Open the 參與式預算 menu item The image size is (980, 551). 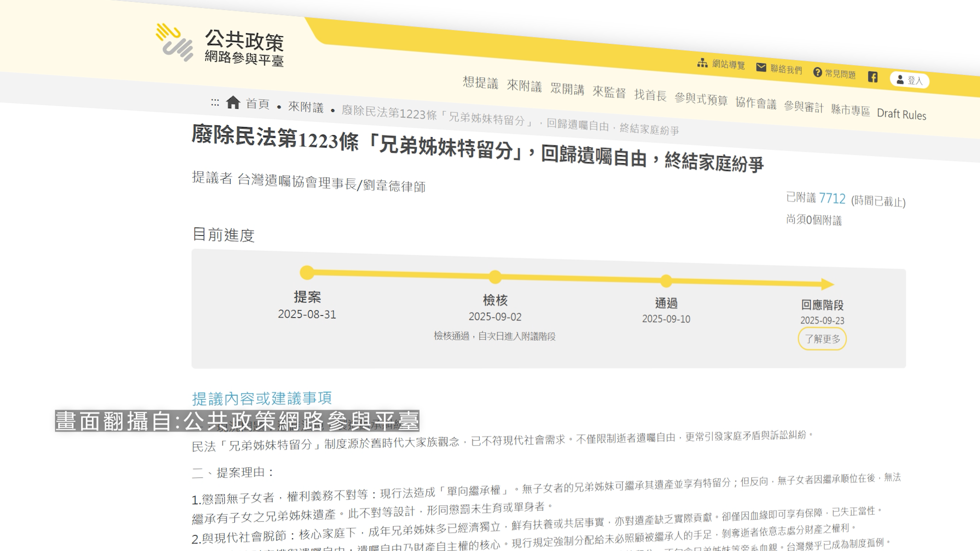tap(701, 99)
